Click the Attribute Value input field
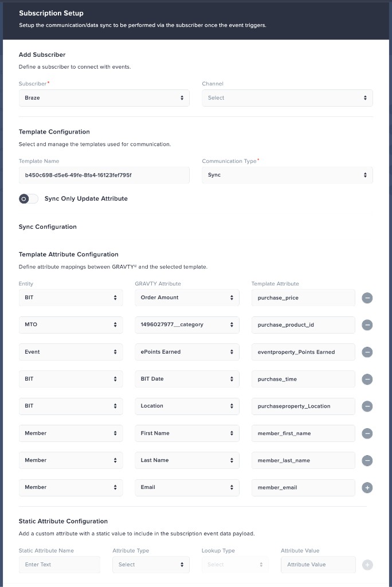392x587 pixels. pos(318,564)
